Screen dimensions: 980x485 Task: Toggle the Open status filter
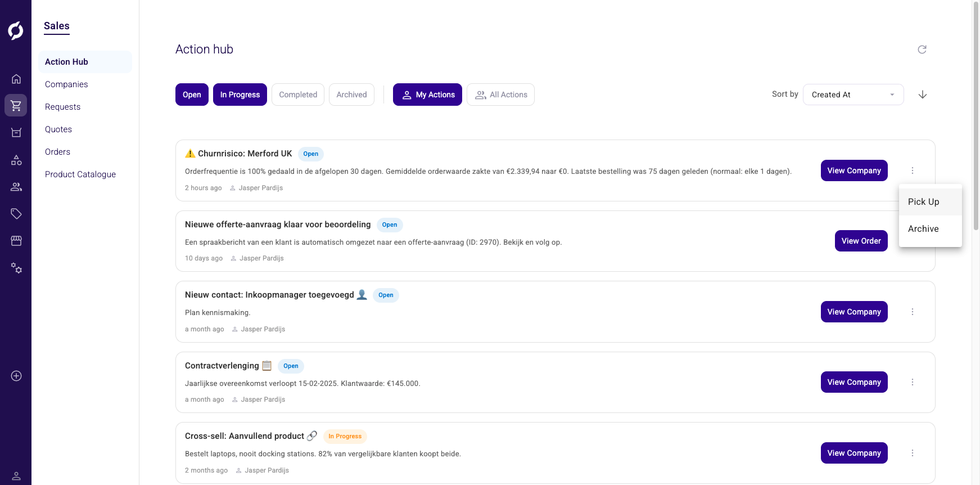(192, 95)
